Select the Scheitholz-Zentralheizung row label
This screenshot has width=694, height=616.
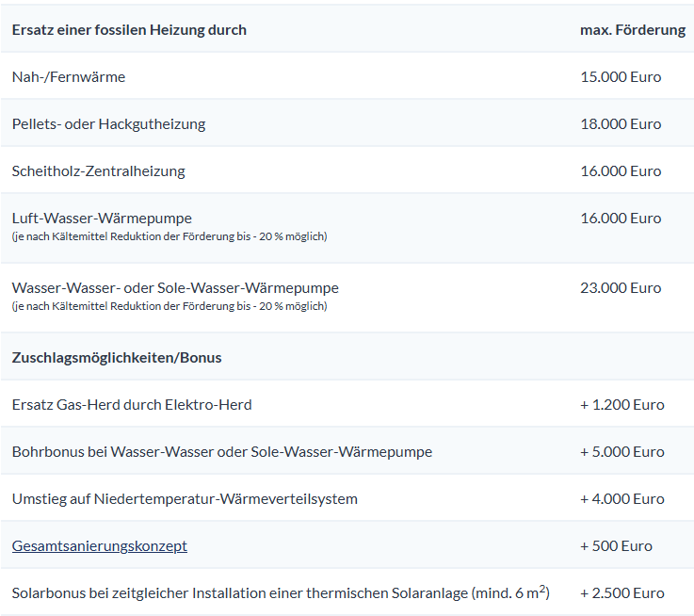tap(98, 170)
